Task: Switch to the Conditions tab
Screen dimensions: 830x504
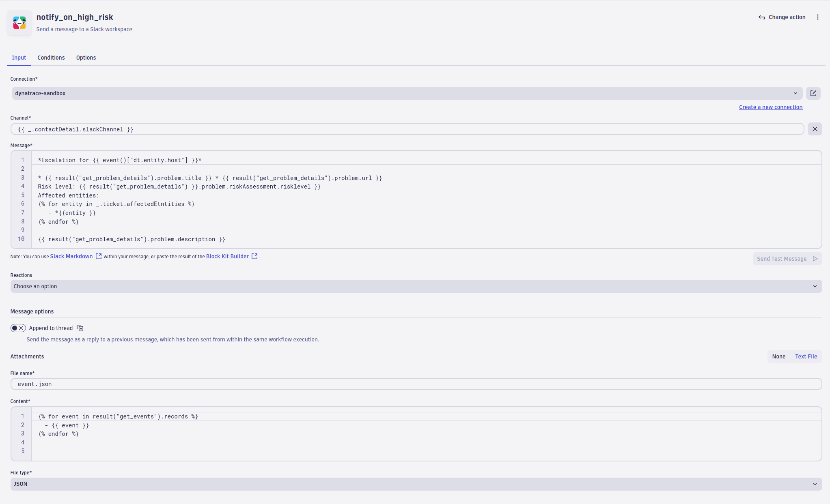Action: 51,58
